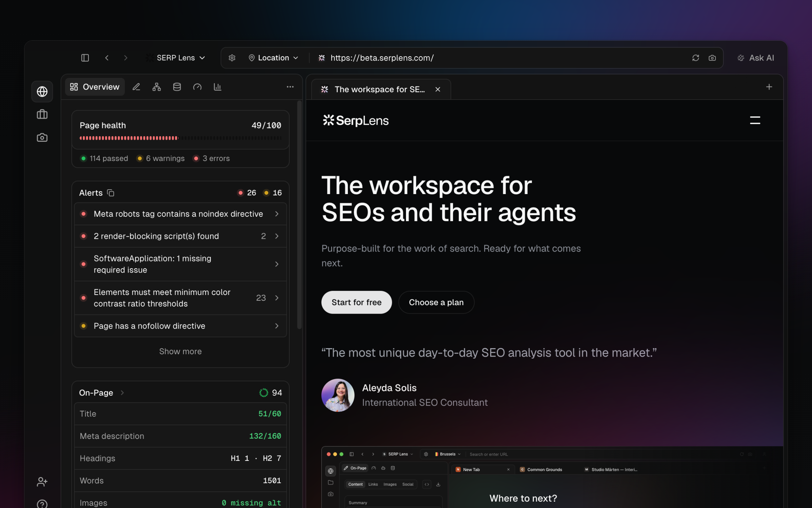Expand the Meta robots noindex alert
The height and width of the screenshot is (508, 812).
180,214
